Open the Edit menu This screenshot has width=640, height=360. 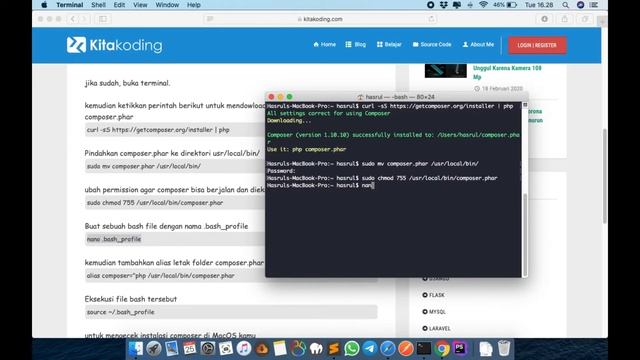pos(119,5)
